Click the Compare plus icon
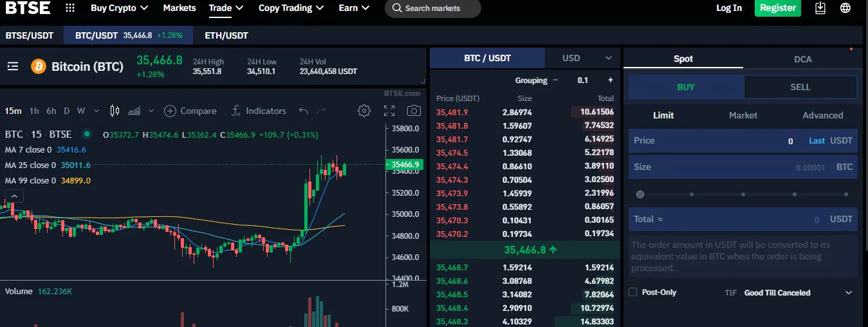Viewport: 868px width, 327px height. pos(170,111)
